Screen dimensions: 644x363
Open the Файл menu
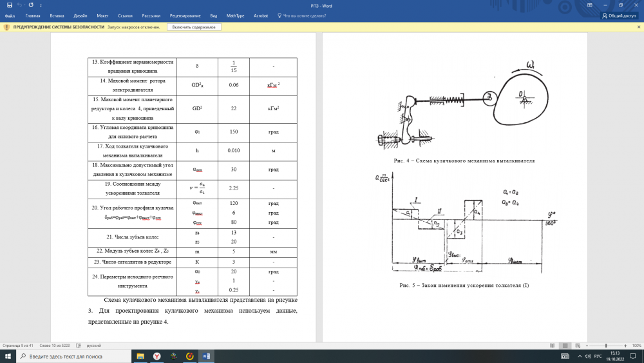pyautogui.click(x=10, y=15)
